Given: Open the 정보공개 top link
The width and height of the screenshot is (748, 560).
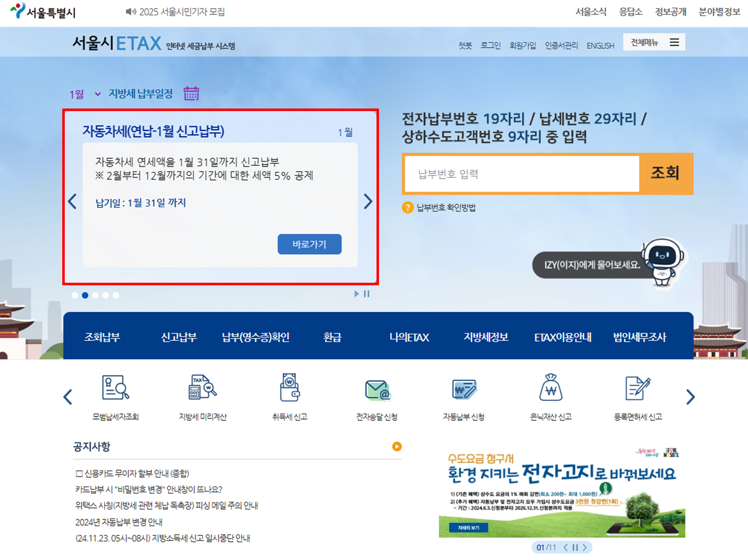Looking at the screenshot, I should [670, 11].
